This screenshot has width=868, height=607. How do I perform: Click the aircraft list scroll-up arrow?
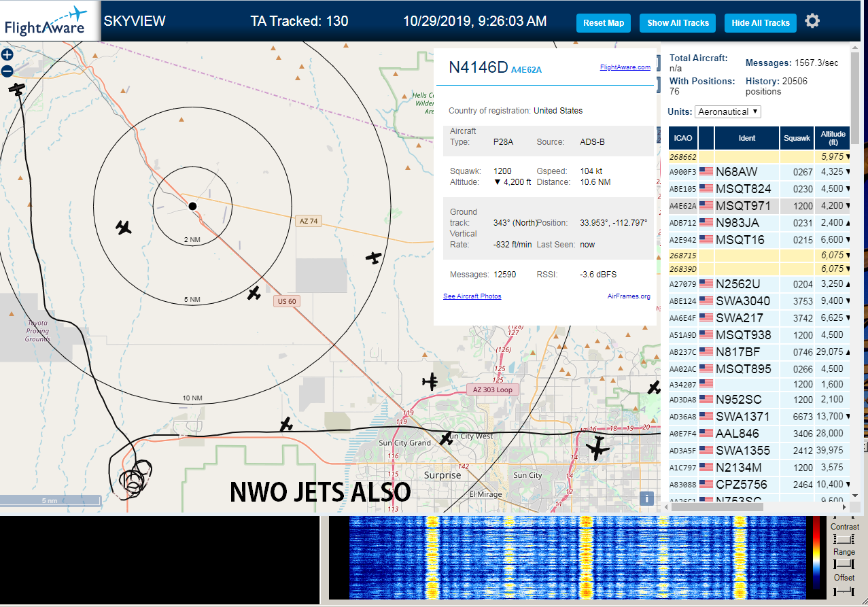click(x=855, y=48)
